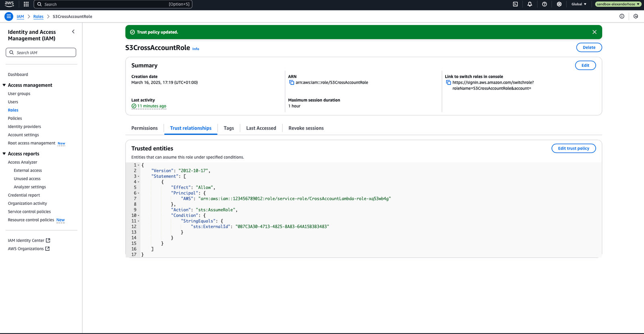Copy the role ARN
The image size is (644, 334).
tap(291, 82)
